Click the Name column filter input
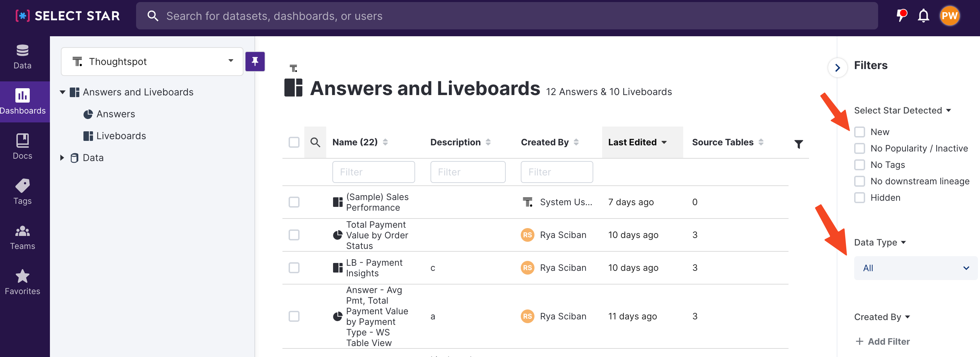980x357 pixels. pyautogui.click(x=373, y=172)
